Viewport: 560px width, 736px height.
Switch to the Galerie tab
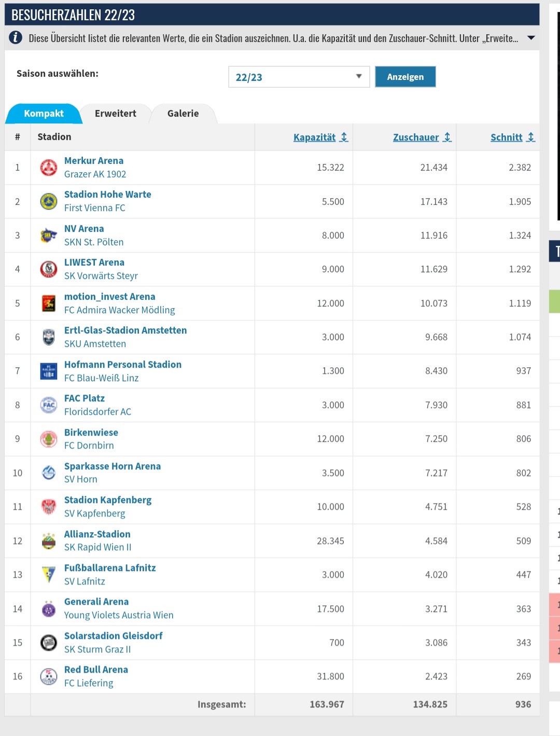click(x=183, y=114)
